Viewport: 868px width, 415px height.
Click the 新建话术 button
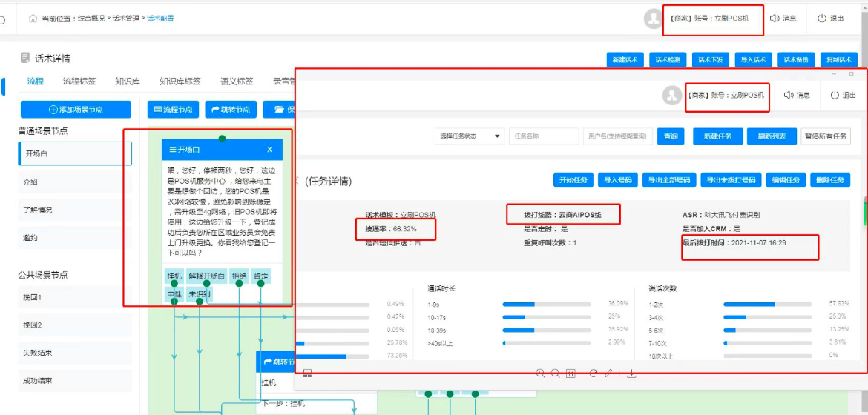pos(625,60)
